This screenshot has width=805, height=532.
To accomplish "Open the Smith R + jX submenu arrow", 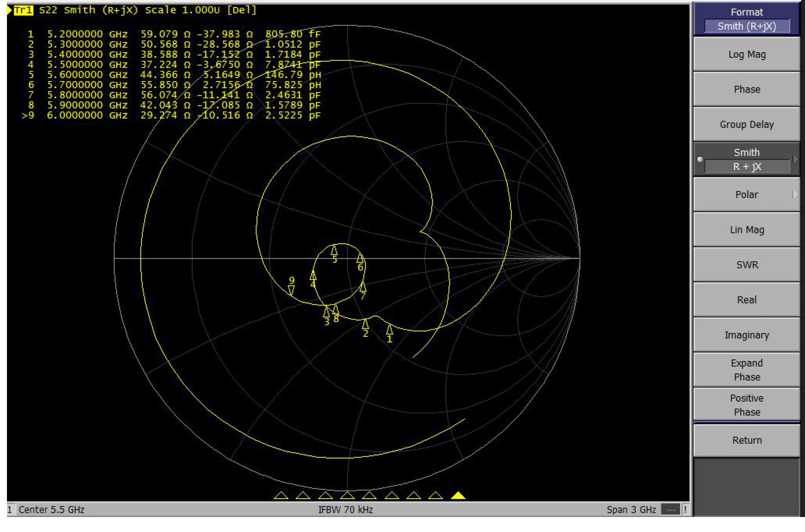I will click(x=795, y=159).
